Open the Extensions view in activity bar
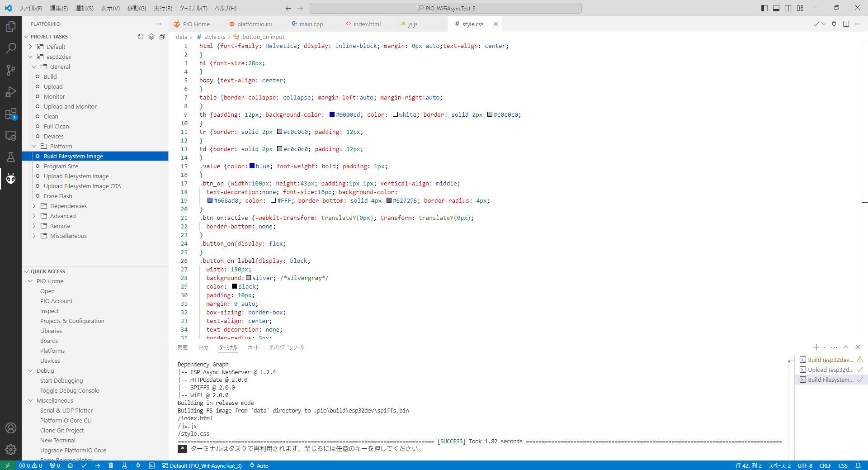This screenshot has width=868, height=470. pyautogui.click(x=11, y=114)
